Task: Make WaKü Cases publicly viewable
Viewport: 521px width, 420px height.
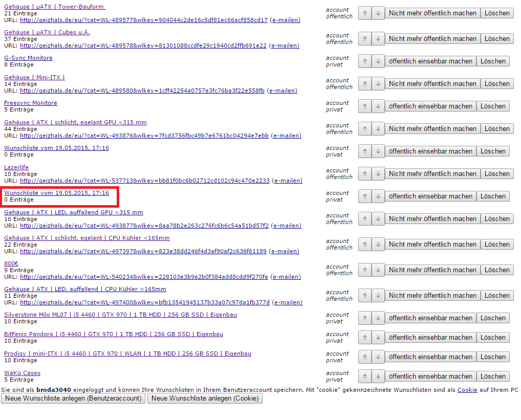Action: coord(430,377)
